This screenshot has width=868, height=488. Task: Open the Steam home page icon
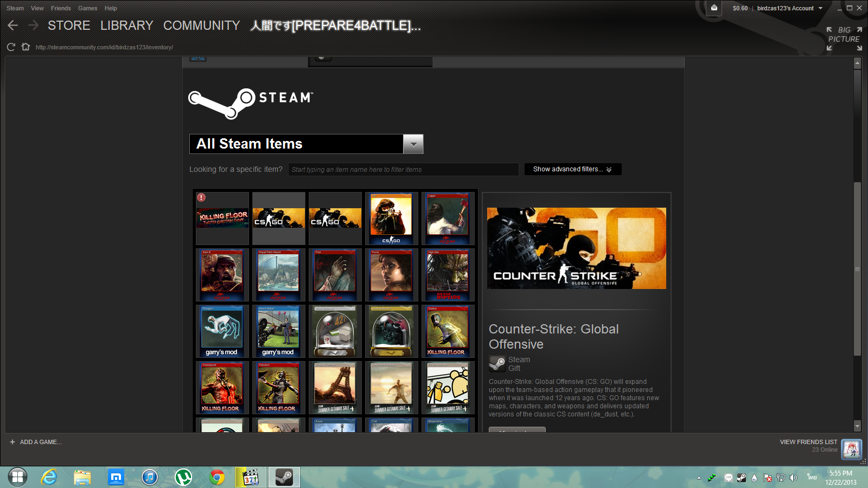(25, 47)
